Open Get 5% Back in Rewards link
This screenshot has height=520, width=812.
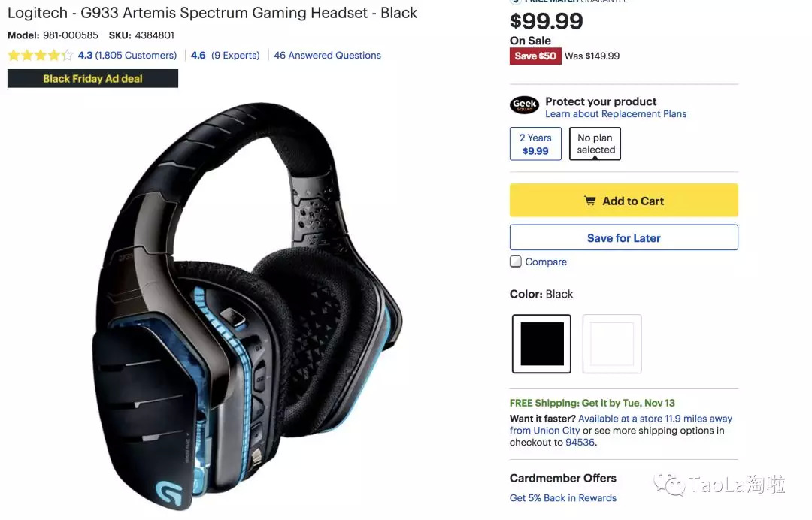563,497
